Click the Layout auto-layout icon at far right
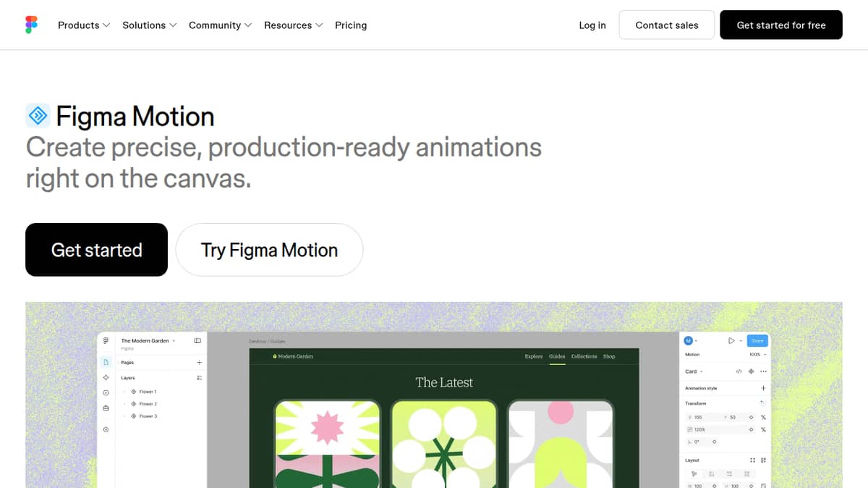The width and height of the screenshot is (868, 488). (x=763, y=460)
